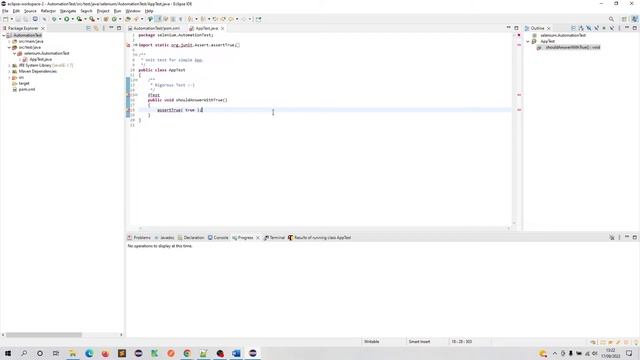Toggle Link with Editor in Package Explorer
640x360 pixels.
pyautogui.click(x=96, y=28)
